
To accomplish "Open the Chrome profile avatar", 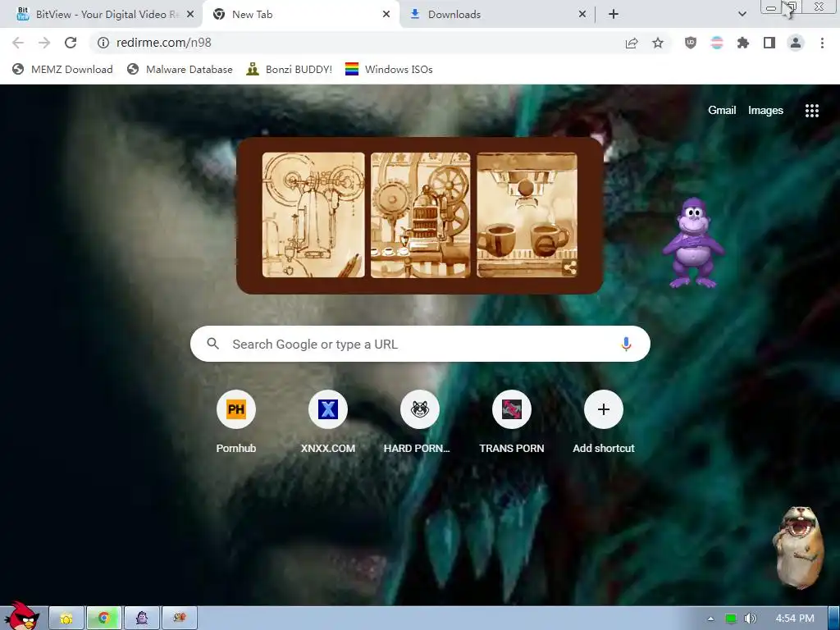I will (x=796, y=43).
